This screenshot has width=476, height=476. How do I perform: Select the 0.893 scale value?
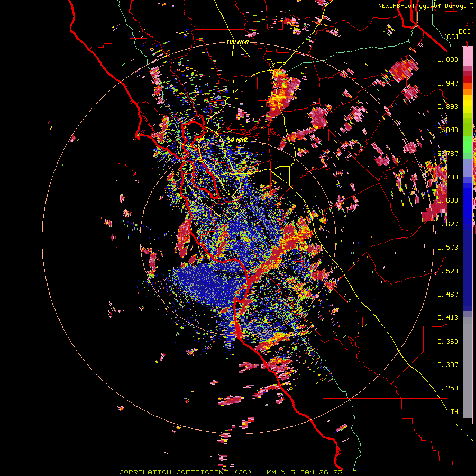click(x=448, y=106)
